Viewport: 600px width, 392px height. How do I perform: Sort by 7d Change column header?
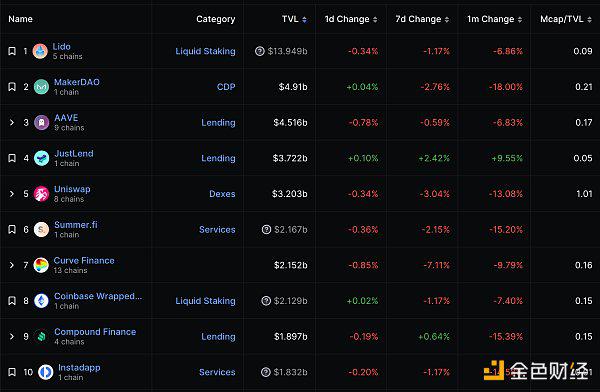coord(422,19)
